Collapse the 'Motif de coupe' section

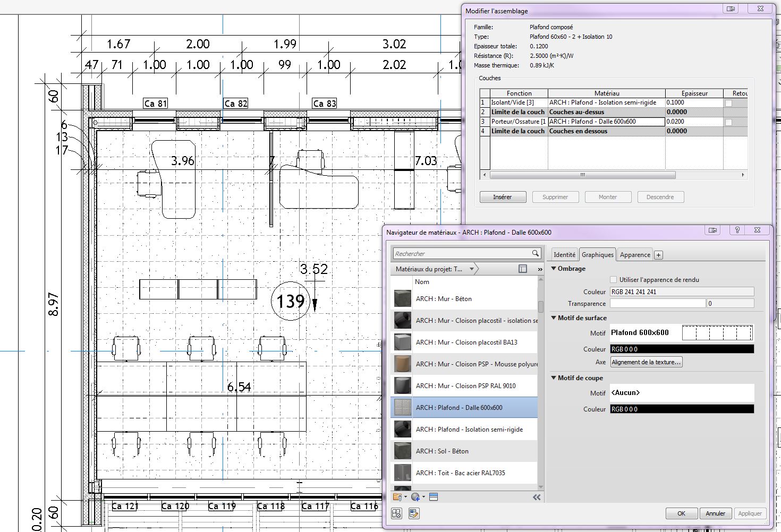(554, 378)
